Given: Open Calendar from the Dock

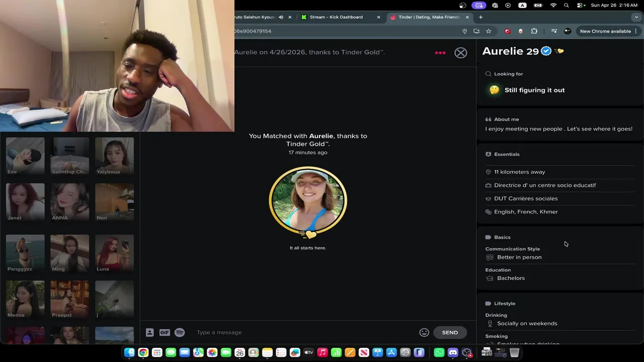Looking at the screenshot, I should 239,353.
